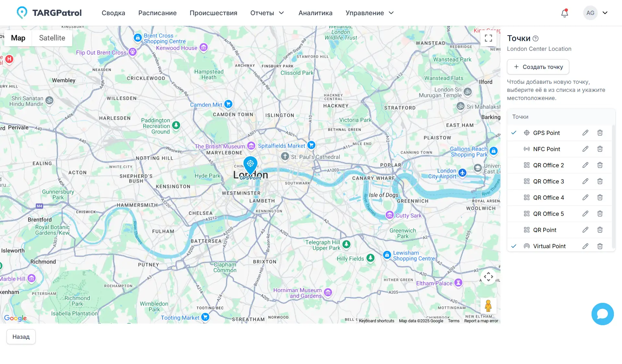Viewport: 622px width, 364px height.
Task: Edit the Virtual Point entry
Action: coord(585,246)
